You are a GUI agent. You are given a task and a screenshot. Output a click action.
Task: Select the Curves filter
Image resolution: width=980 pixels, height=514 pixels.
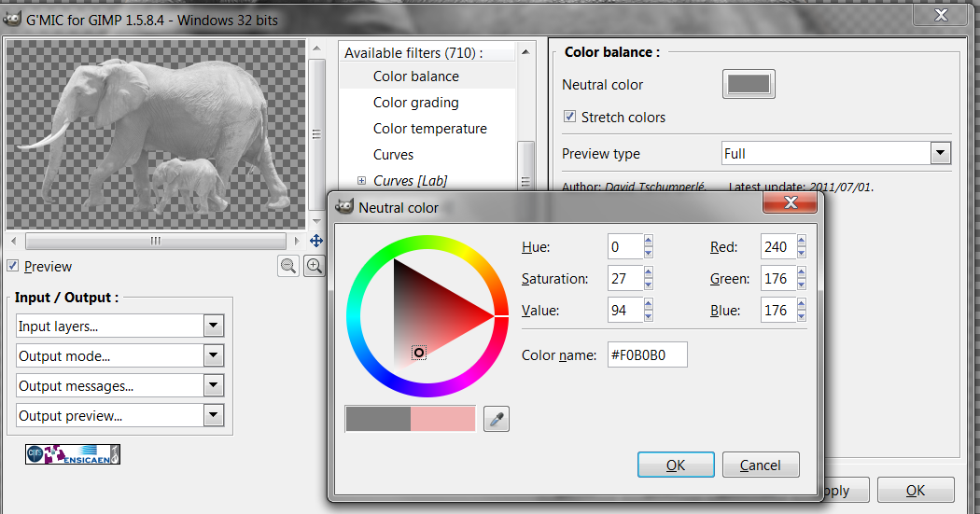pos(393,155)
